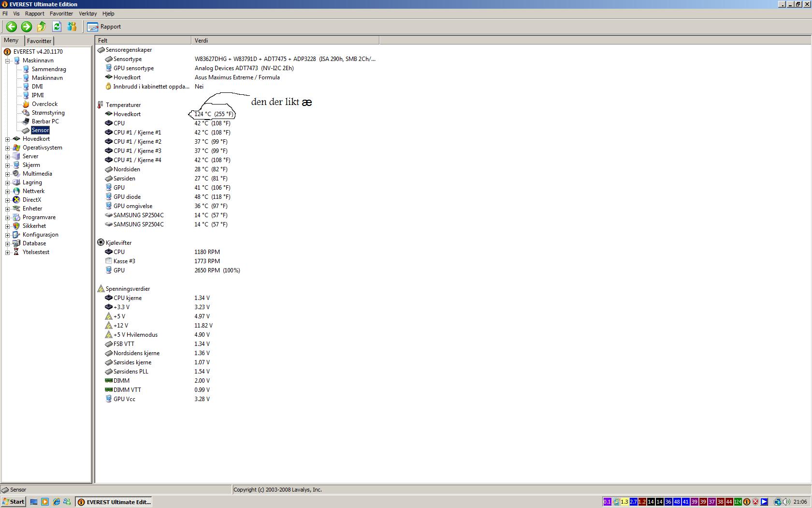The width and height of the screenshot is (812, 508).
Task: Switch to the Favoritter tab in side panel
Action: coord(39,41)
